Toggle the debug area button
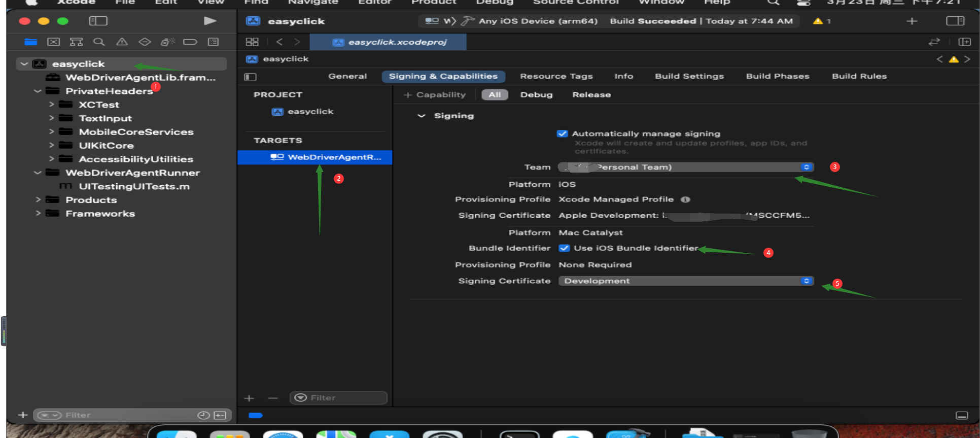The width and height of the screenshot is (980, 438). coord(962,416)
